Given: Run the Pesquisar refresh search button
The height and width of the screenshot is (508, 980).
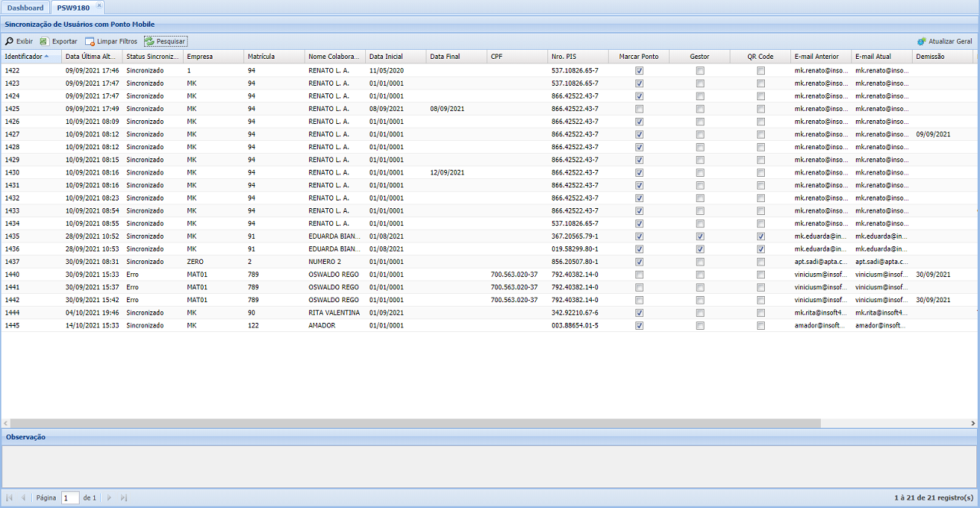Looking at the screenshot, I should (x=165, y=41).
